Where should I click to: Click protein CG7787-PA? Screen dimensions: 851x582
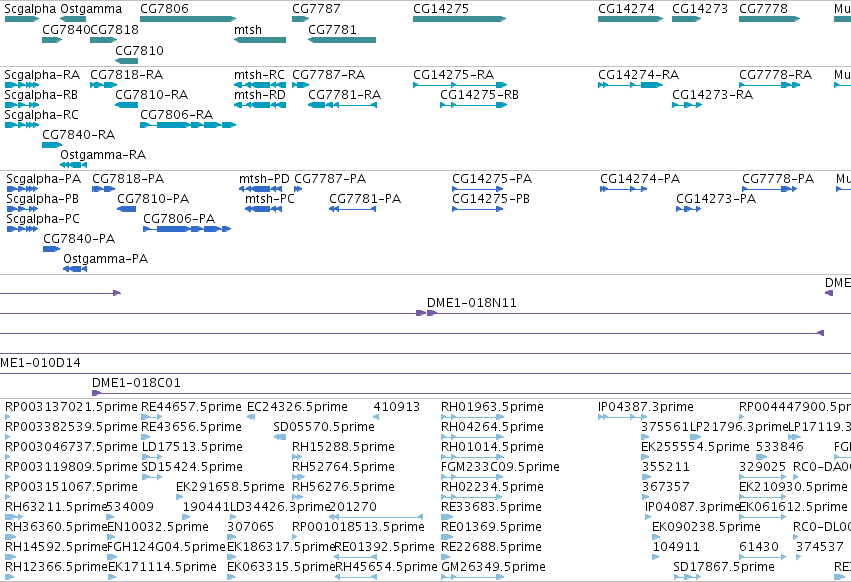[x=330, y=179]
